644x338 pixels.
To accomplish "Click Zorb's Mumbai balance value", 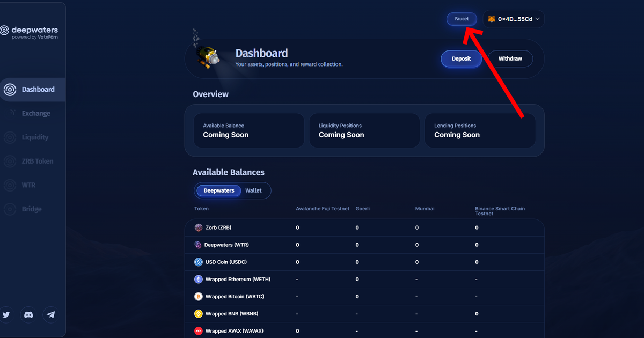I will 417,228.
